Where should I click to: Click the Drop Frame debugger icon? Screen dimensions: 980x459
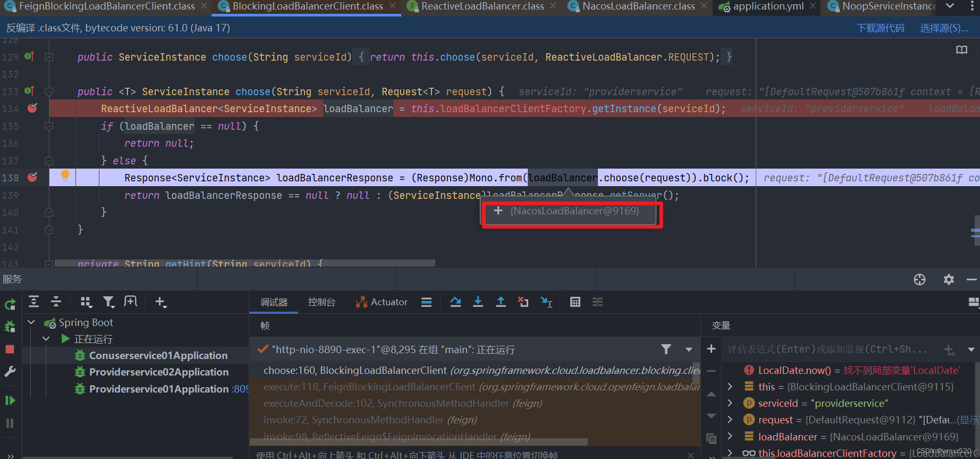[523, 302]
